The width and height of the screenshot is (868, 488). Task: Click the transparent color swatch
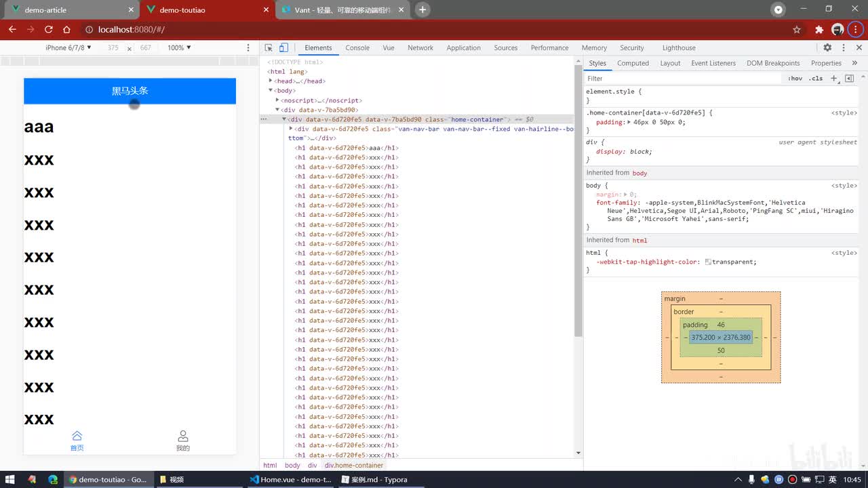[708, 262]
